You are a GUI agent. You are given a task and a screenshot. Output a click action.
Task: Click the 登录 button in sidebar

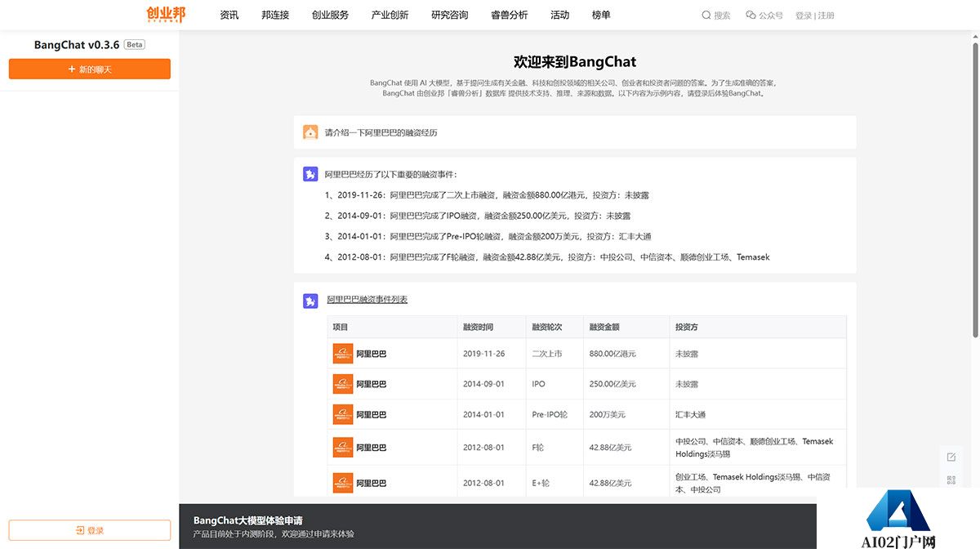(90, 530)
